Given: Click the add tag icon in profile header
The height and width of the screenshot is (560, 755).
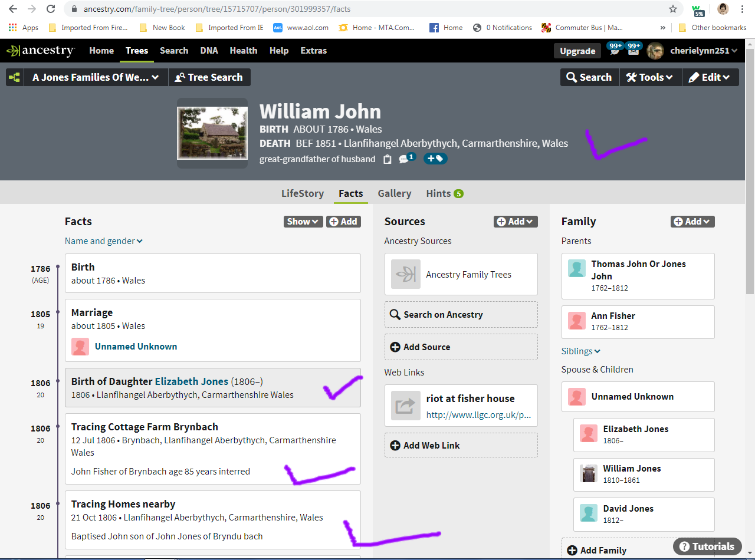Looking at the screenshot, I should point(435,159).
